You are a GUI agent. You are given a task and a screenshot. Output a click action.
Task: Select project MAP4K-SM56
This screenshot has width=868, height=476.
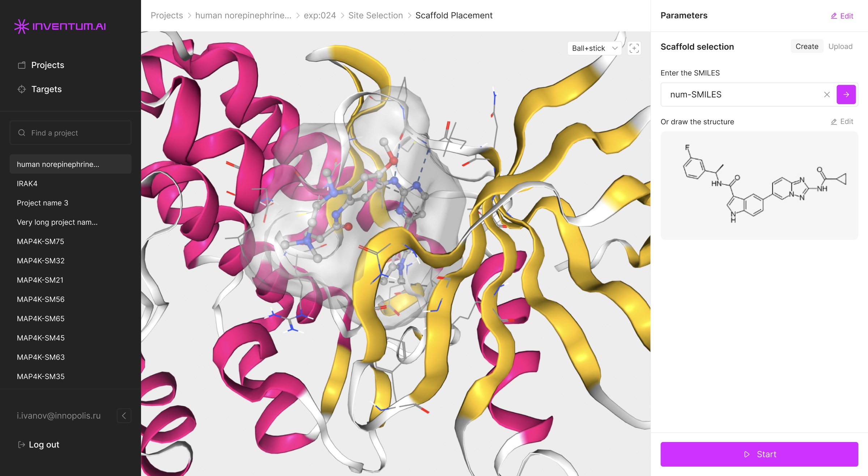coord(71,299)
